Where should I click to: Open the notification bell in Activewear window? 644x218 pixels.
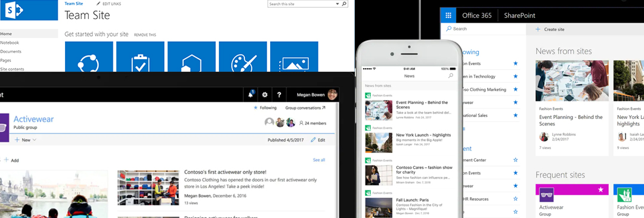pyautogui.click(x=250, y=94)
